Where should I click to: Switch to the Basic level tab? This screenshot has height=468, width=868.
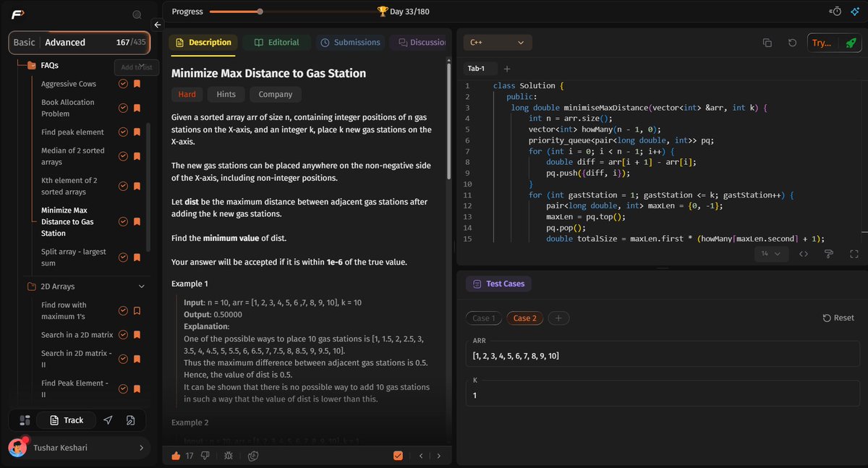tap(24, 42)
